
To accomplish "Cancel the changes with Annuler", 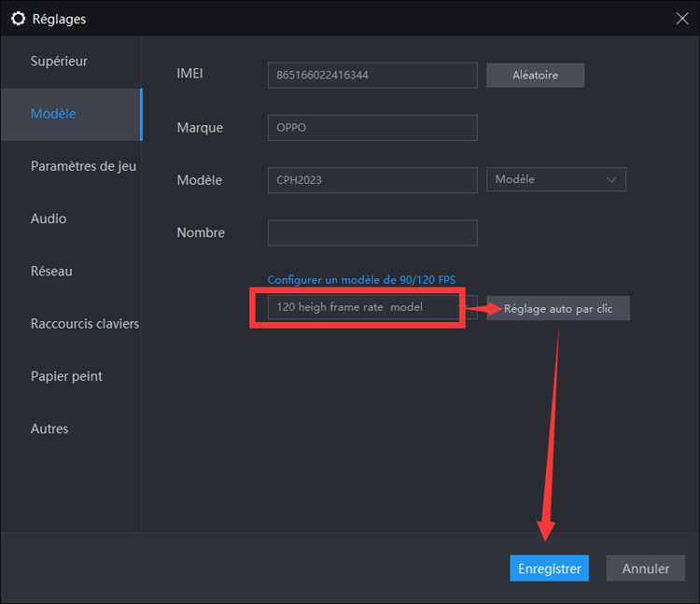I will coord(646,569).
